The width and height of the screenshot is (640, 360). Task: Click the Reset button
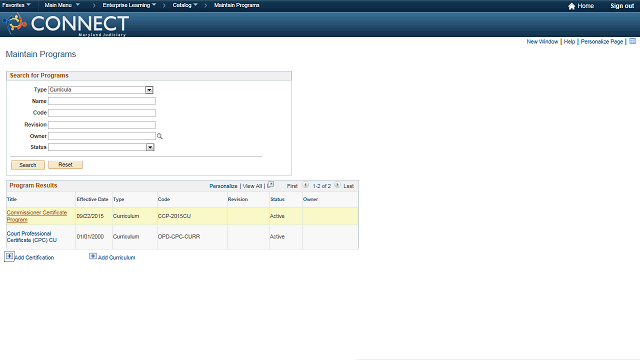tap(65, 164)
